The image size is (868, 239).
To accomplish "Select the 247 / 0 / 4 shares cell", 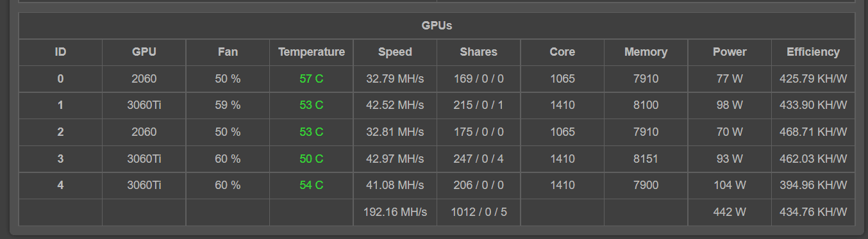I will coord(478,158).
